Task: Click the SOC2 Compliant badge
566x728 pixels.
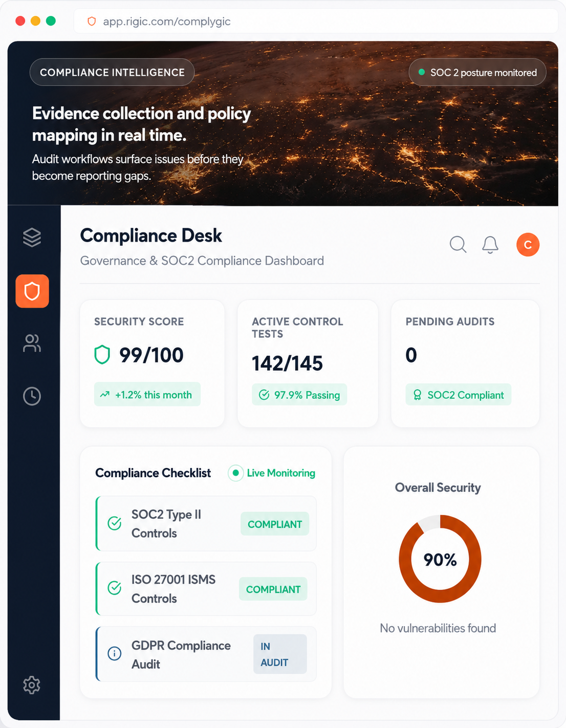Action: [x=459, y=395]
